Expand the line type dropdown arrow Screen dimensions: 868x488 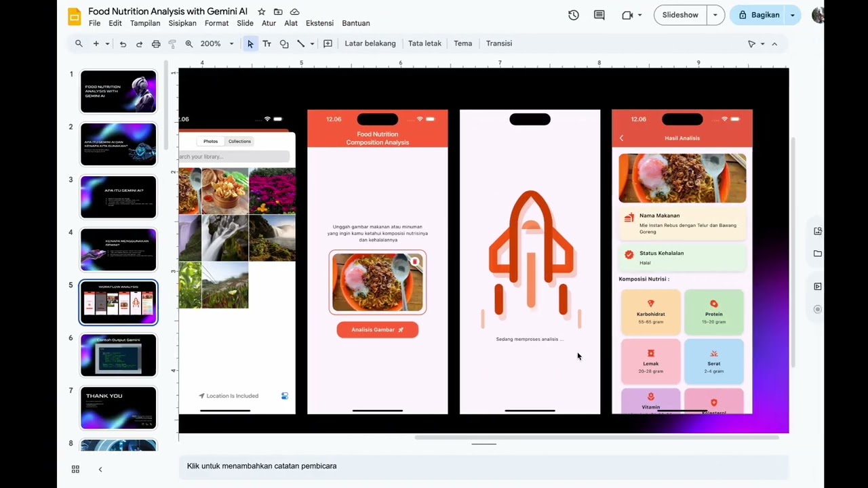(312, 43)
